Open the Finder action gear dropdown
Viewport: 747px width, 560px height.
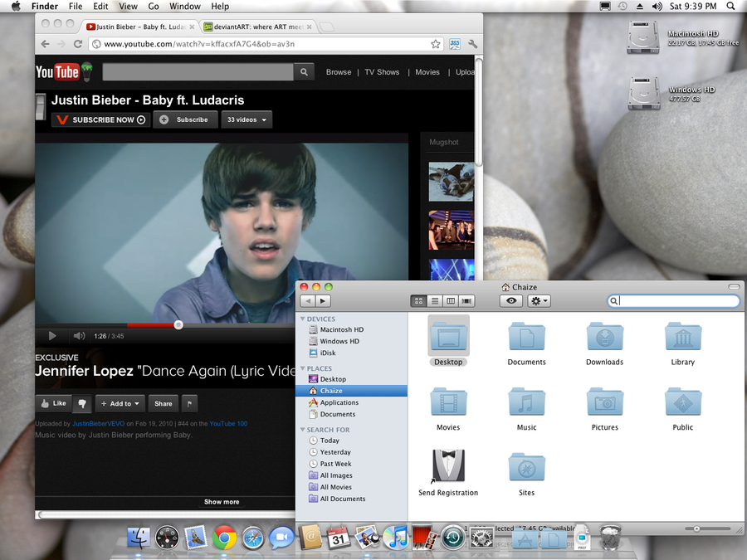[539, 301]
